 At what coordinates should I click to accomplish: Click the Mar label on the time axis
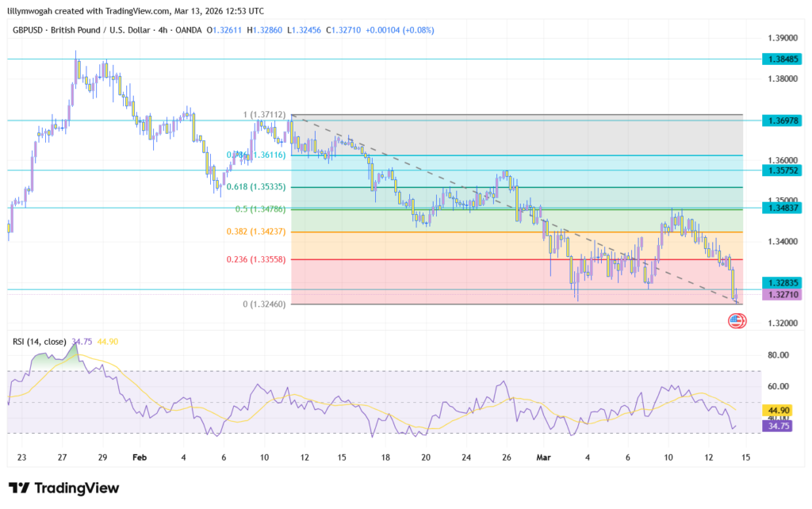(x=543, y=457)
